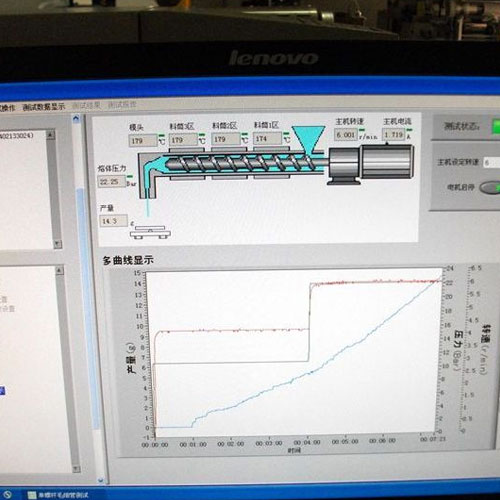Click the 产量 value 14.3
The image size is (500, 500).
pos(113,221)
